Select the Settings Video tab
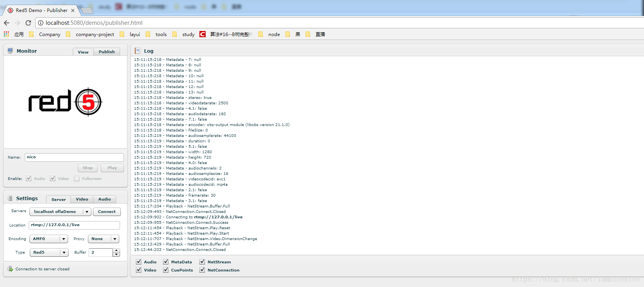This screenshot has width=644, height=287. [x=82, y=199]
